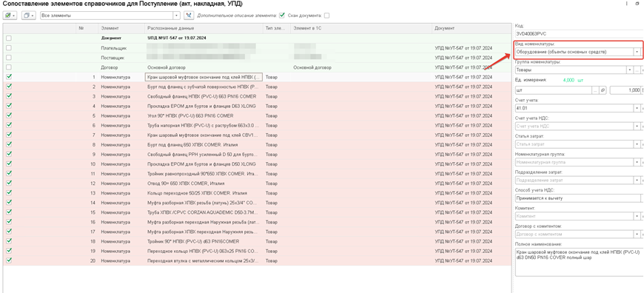This screenshot has height=293, width=644.
Task: Check the Поставщик row checkbox
Action: click(9, 58)
